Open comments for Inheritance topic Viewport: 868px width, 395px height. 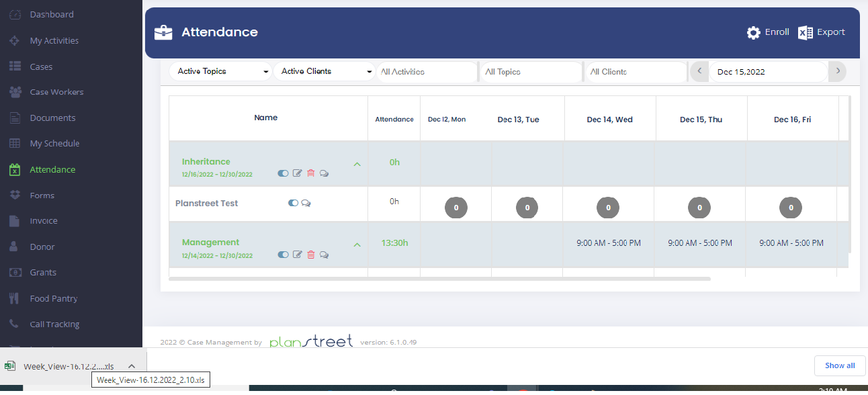(324, 173)
